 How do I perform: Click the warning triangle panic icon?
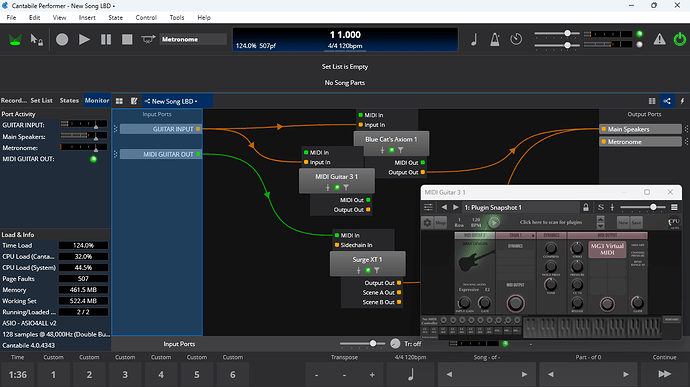(659, 39)
